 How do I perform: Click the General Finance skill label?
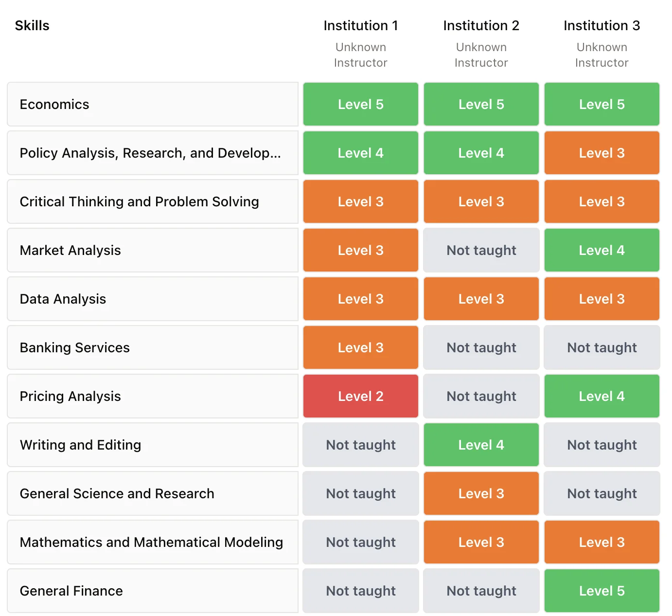pyautogui.click(x=152, y=591)
